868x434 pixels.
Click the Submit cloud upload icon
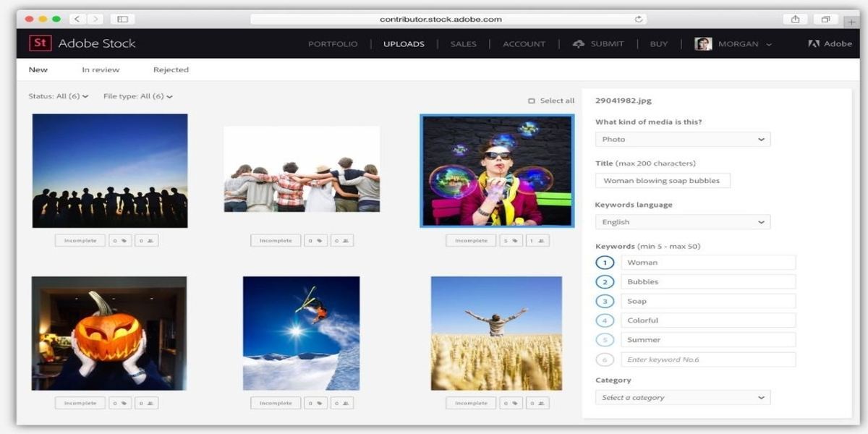[578, 44]
